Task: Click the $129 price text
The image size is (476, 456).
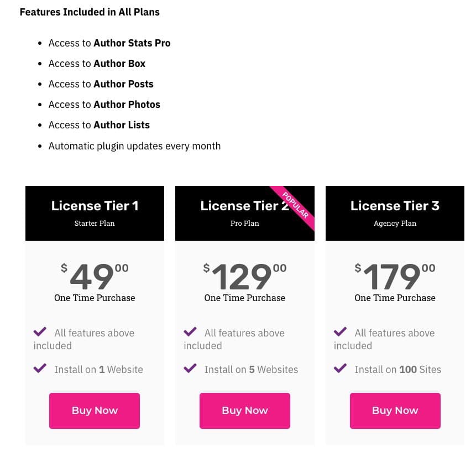Action: [245, 276]
